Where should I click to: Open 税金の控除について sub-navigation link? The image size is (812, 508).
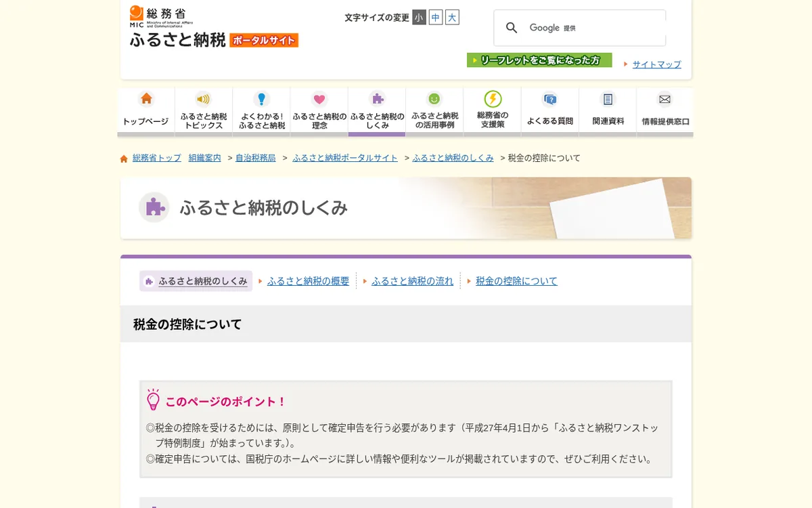click(x=516, y=281)
